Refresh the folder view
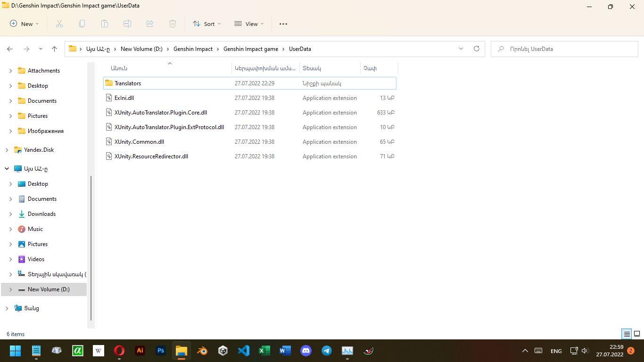 (477, 49)
